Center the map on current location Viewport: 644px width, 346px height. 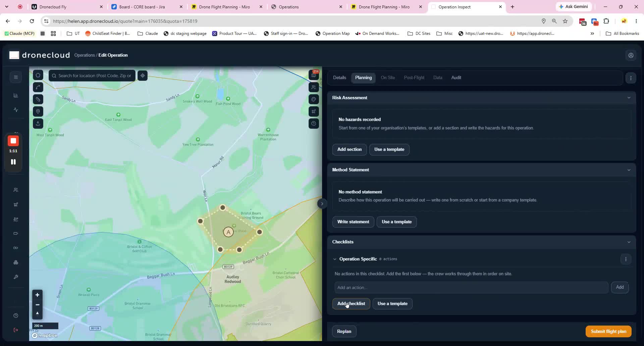click(143, 75)
